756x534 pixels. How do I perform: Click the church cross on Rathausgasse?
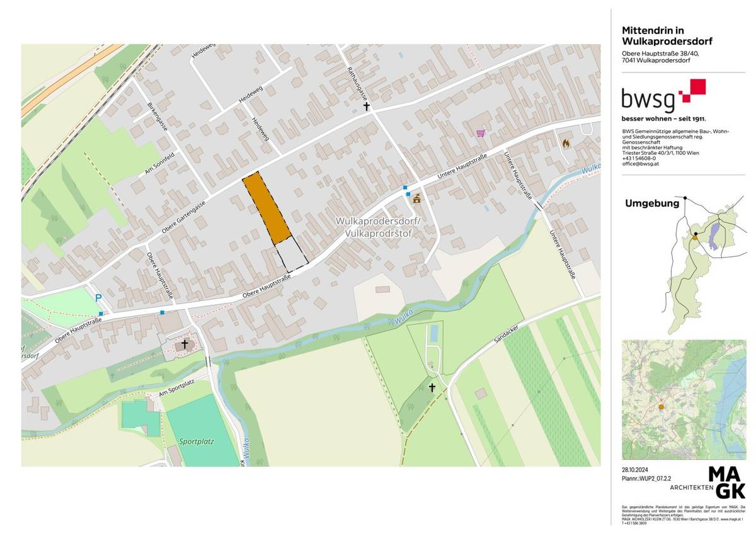click(x=367, y=106)
